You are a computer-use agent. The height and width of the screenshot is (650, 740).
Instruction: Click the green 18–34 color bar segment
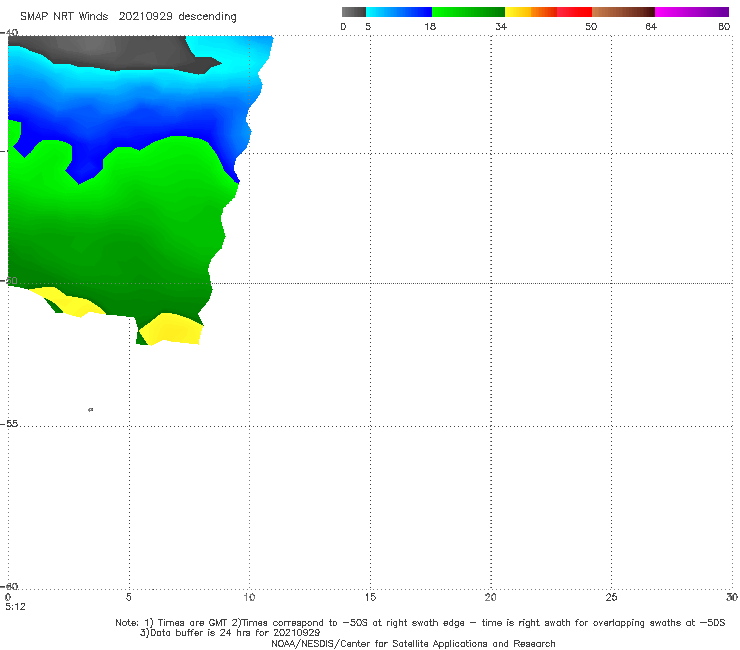pos(468,12)
